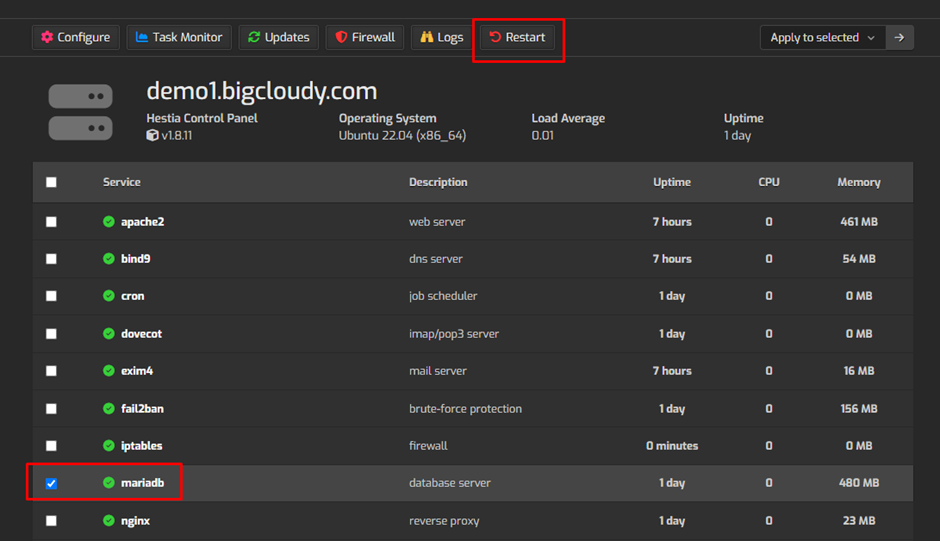Click the Load Average value 0.01

tap(543, 136)
